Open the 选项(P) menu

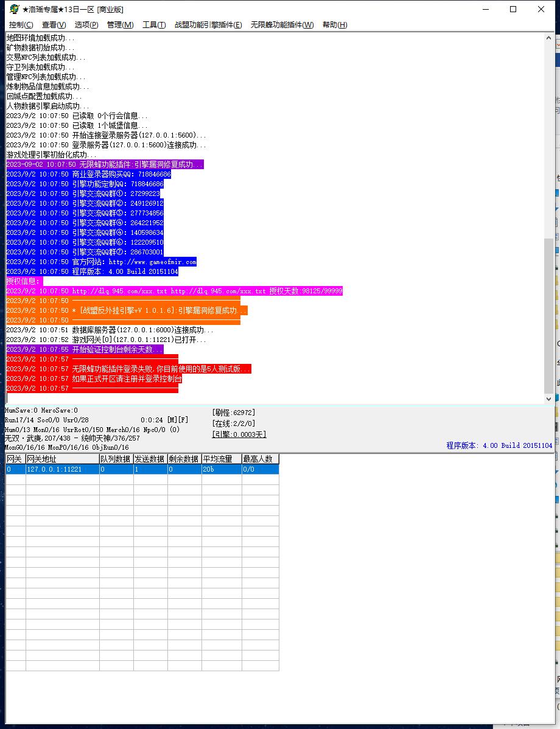coord(86,24)
